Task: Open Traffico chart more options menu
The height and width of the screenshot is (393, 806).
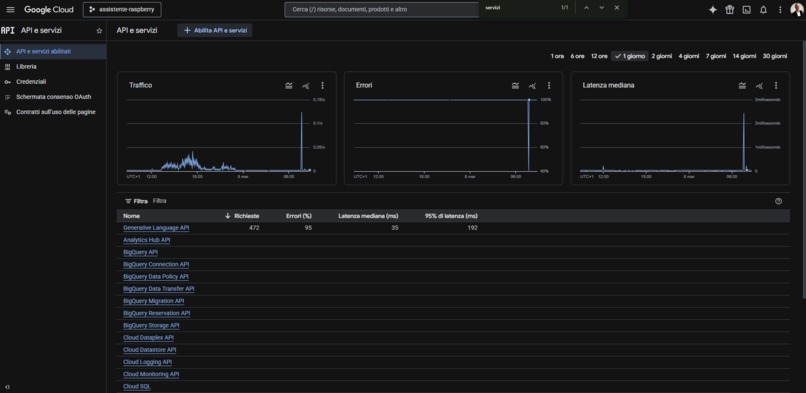Action: point(322,86)
